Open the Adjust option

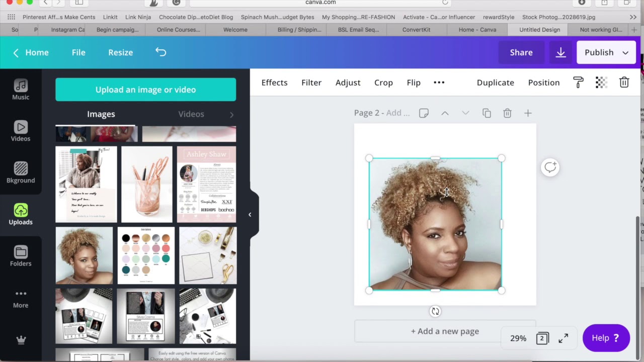pyautogui.click(x=348, y=82)
